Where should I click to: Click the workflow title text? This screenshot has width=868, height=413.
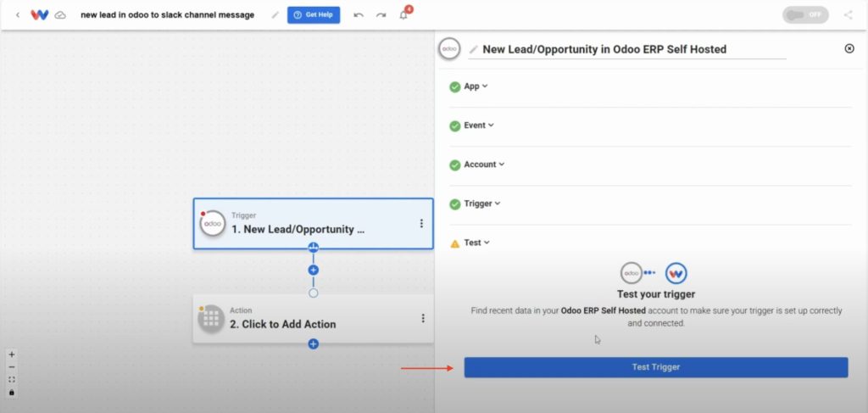point(168,15)
